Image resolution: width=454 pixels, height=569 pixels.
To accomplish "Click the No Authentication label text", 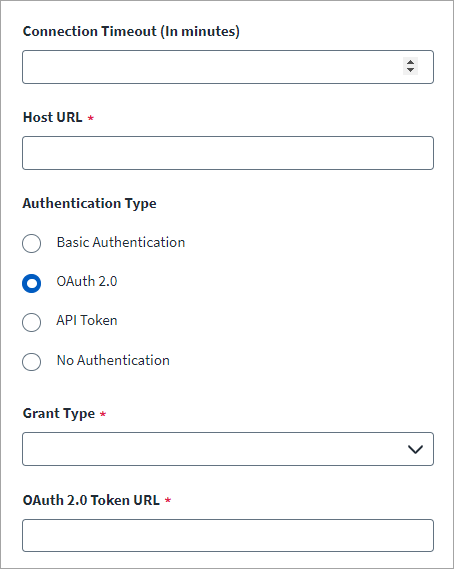I will [x=113, y=360].
